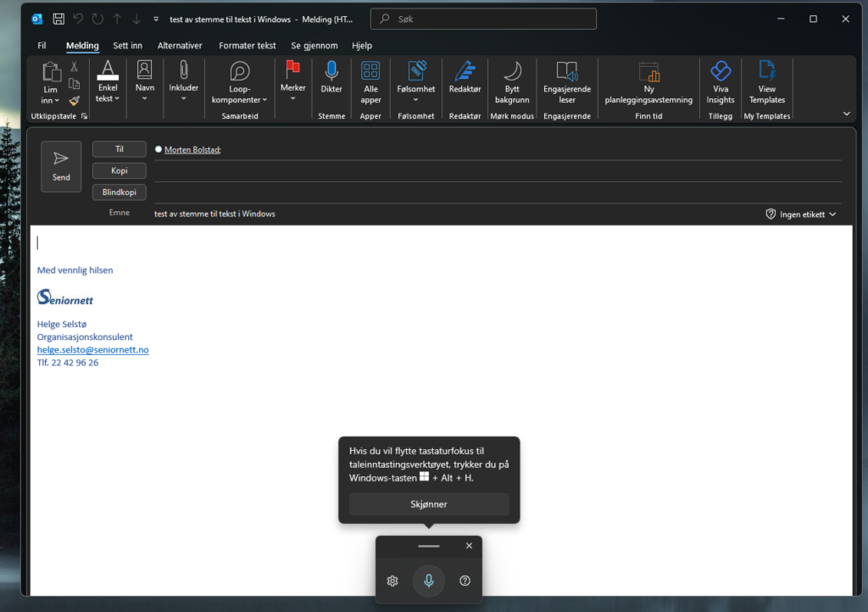The width and height of the screenshot is (868, 612).
Task: Toggle Bytt bakgrunn dark mode
Action: point(512,71)
